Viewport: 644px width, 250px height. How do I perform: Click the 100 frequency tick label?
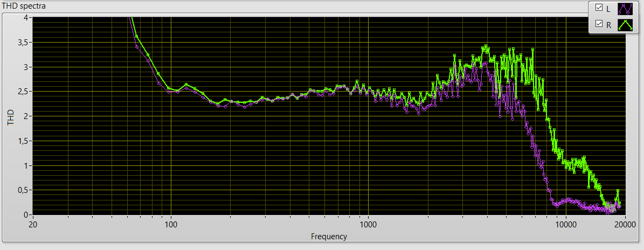click(171, 224)
